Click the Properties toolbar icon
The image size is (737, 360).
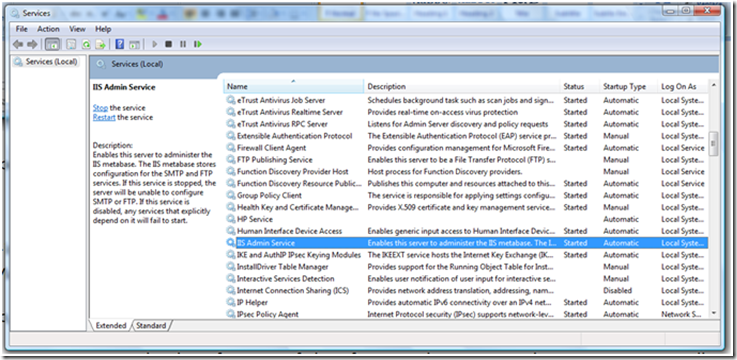[71, 44]
